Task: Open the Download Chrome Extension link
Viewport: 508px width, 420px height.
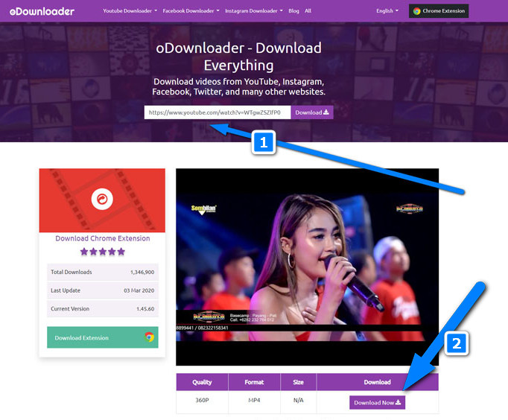Action: [102, 238]
